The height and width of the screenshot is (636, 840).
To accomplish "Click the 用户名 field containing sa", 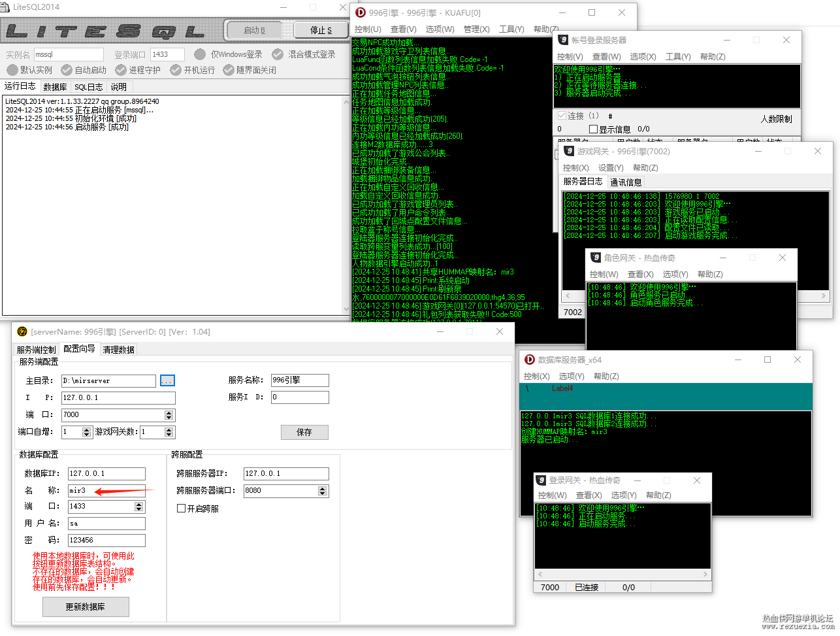I will pos(106,524).
